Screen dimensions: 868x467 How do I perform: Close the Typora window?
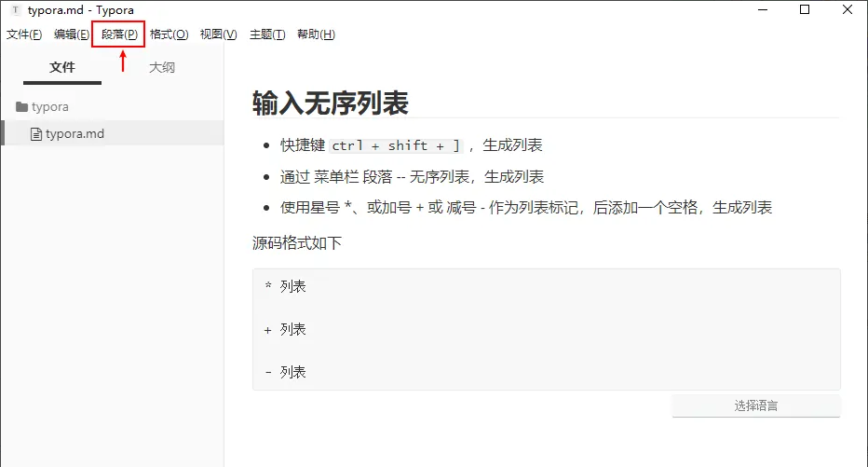point(847,10)
